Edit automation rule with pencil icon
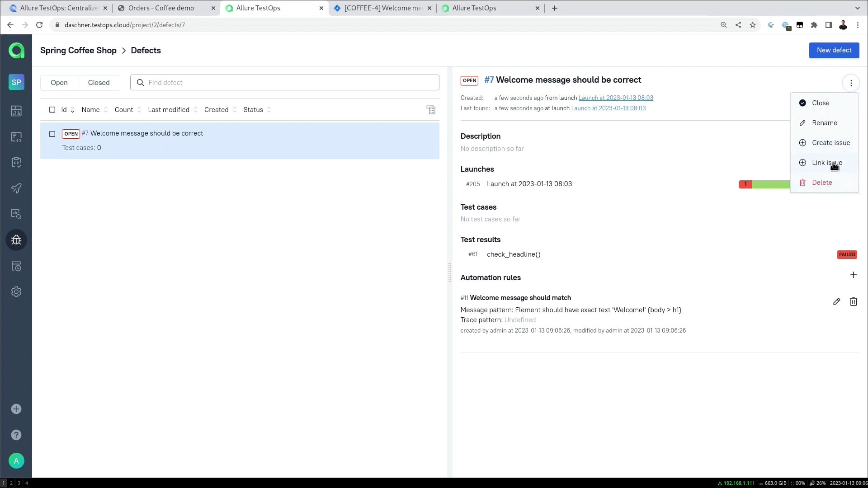868x488 pixels. [836, 302]
